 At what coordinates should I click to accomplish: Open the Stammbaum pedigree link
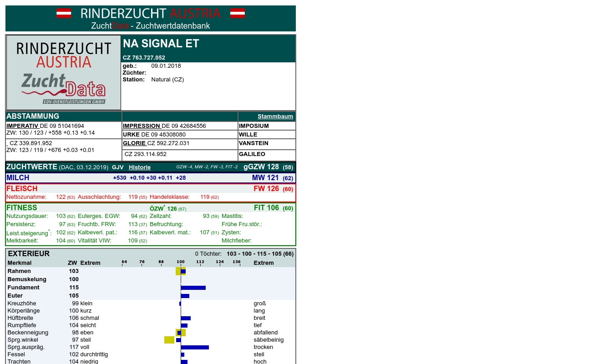click(275, 116)
